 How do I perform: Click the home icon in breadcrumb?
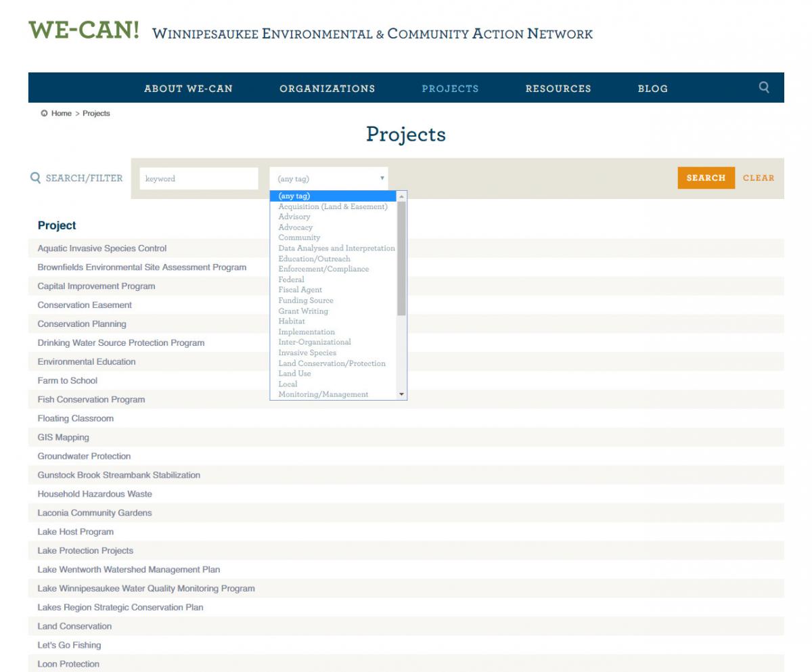(44, 114)
